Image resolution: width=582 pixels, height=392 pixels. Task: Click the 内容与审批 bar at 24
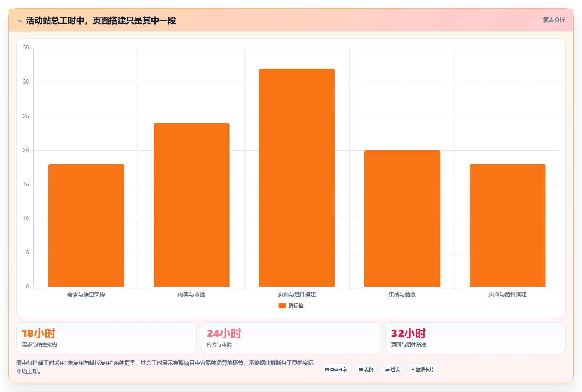coord(191,205)
